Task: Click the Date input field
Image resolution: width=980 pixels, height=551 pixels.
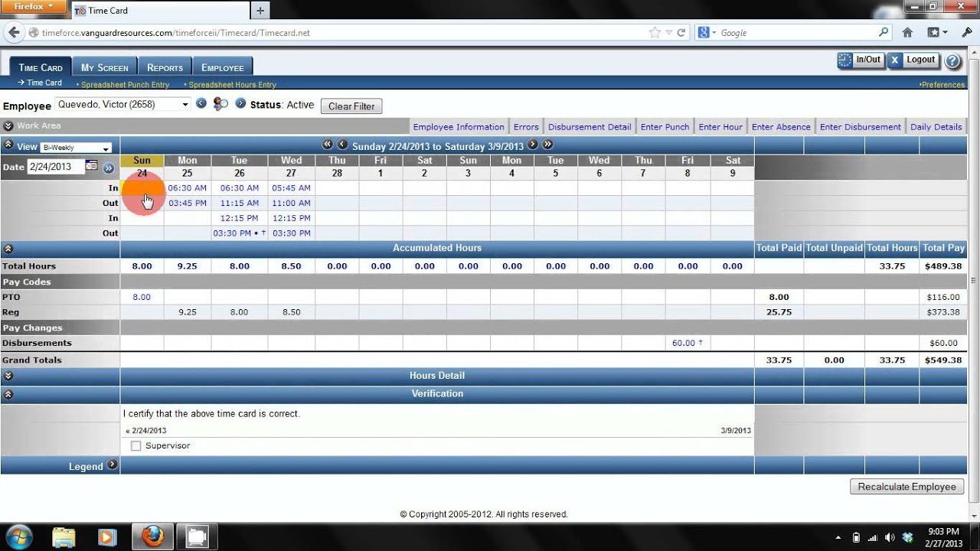Action: pyautogui.click(x=55, y=167)
